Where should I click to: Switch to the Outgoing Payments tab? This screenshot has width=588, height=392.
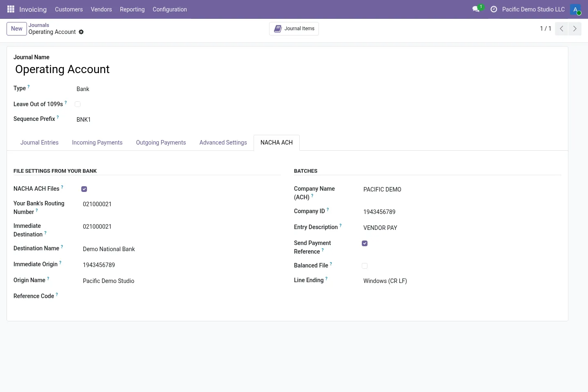point(161,143)
